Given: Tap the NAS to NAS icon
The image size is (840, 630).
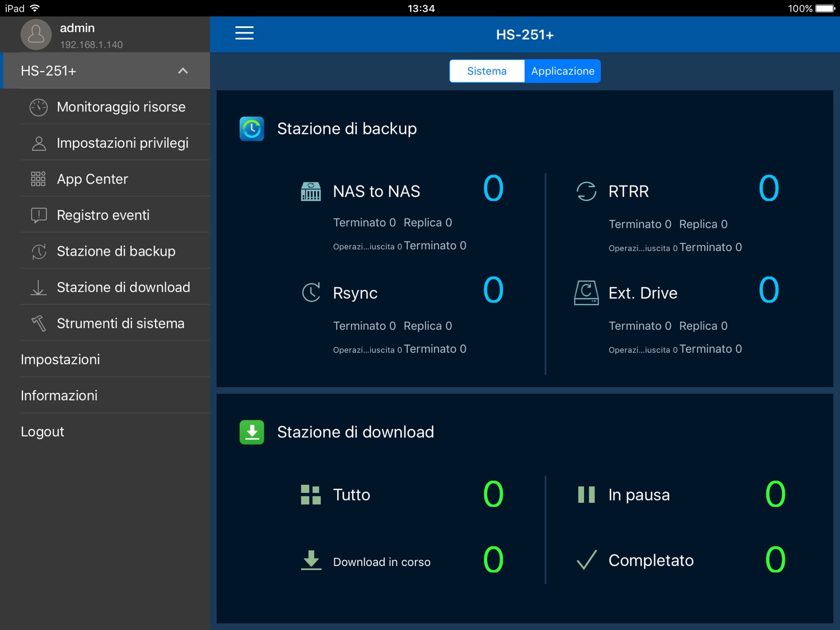Looking at the screenshot, I should [311, 192].
